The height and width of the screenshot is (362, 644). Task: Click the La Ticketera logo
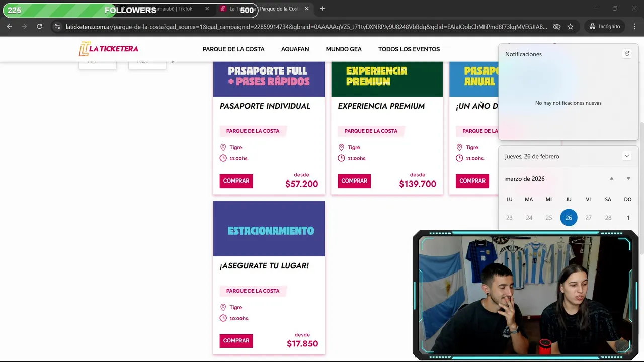coord(108,49)
